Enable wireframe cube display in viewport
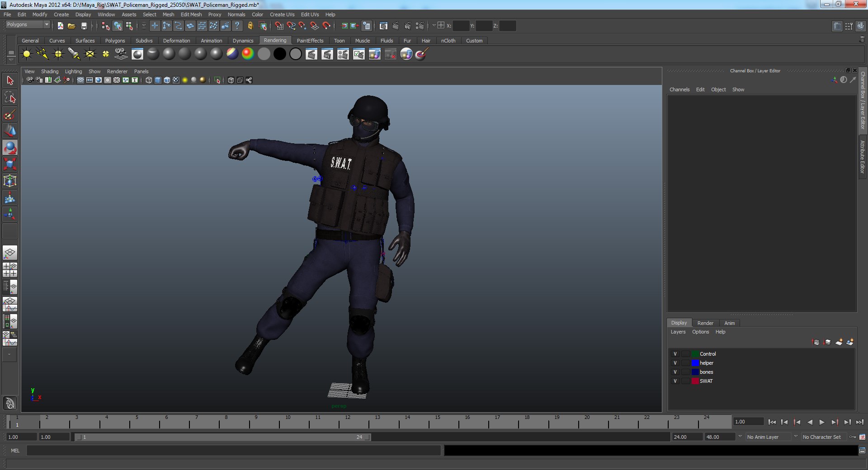 149,80
